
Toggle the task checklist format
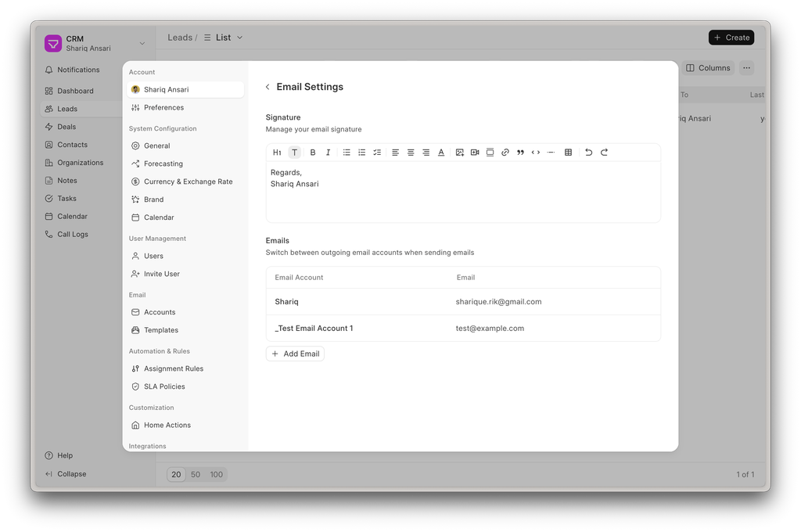(x=377, y=153)
